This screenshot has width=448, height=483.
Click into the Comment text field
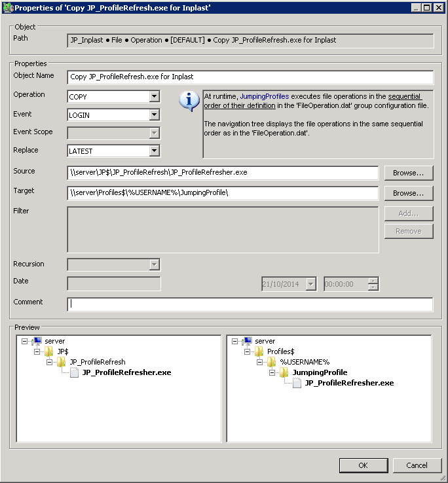tap(250, 304)
